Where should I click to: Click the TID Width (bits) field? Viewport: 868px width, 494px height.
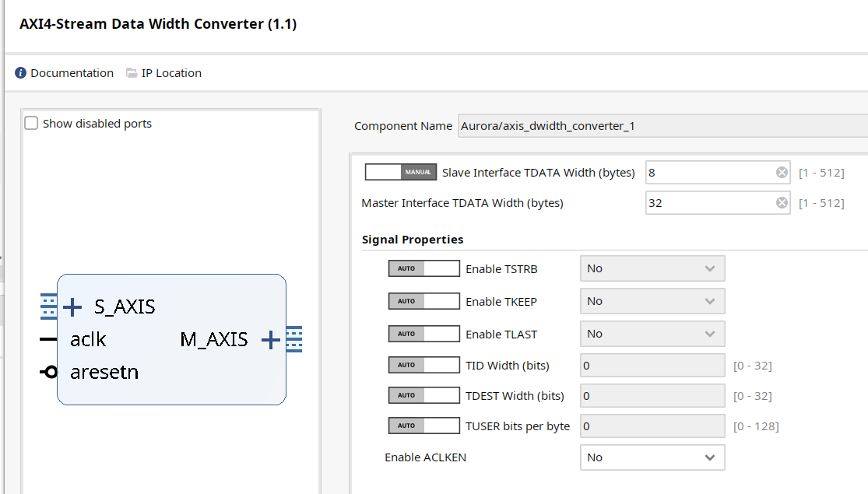pyautogui.click(x=652, y=365)
